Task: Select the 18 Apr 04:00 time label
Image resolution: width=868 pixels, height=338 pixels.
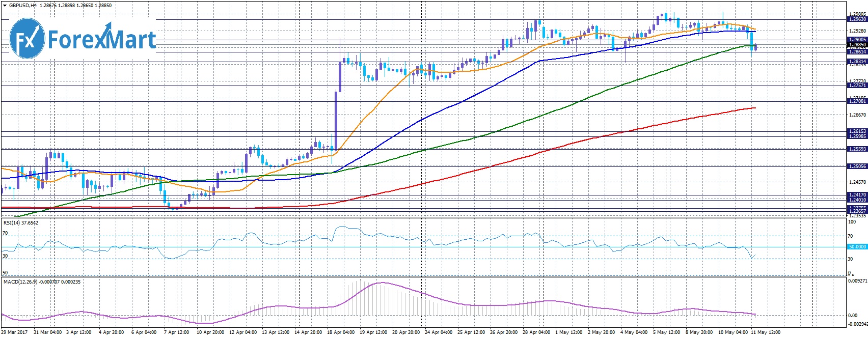Action: (x=341, y=332)
